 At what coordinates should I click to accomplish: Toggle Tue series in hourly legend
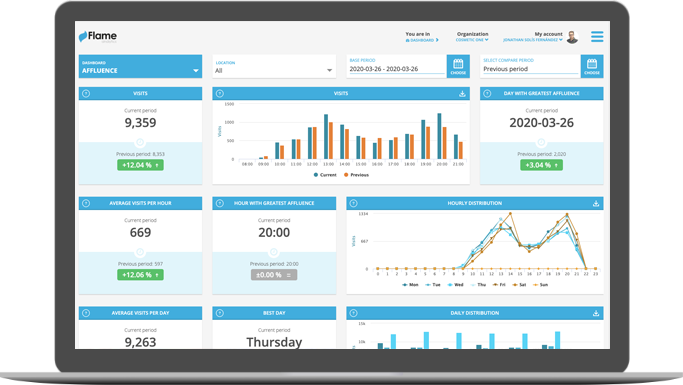point(433,284)
